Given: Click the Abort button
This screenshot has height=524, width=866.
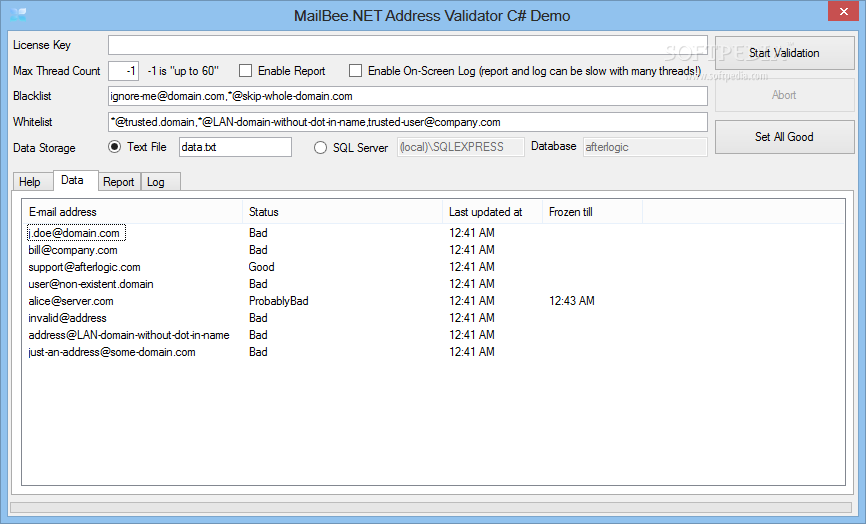Looking at the screenshot, I should click(784, 95).
